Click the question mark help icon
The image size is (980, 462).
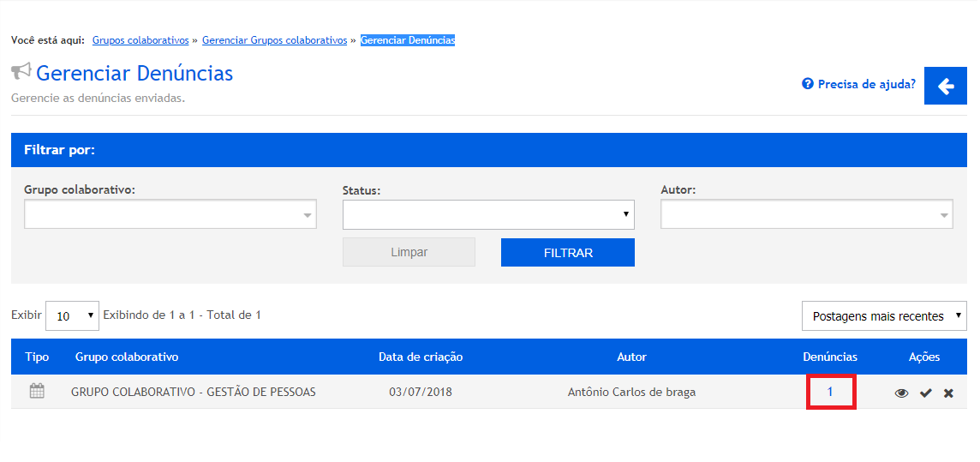point(807,84)
